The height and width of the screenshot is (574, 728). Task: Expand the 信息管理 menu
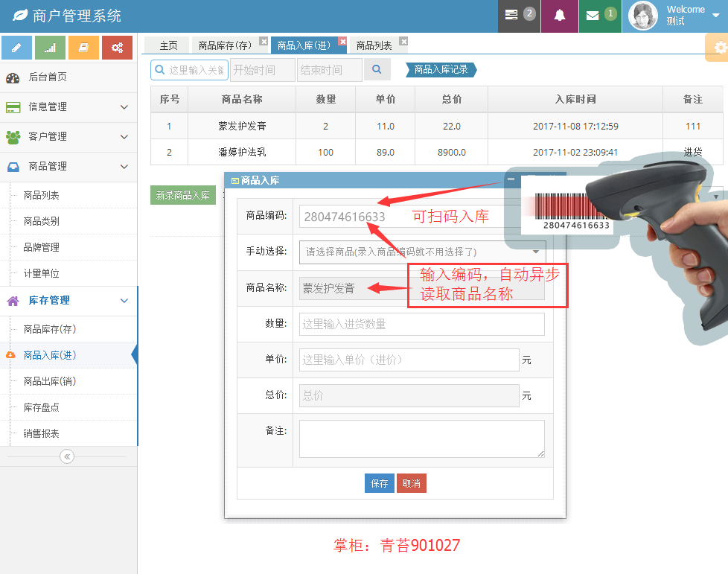pos(68,107)
